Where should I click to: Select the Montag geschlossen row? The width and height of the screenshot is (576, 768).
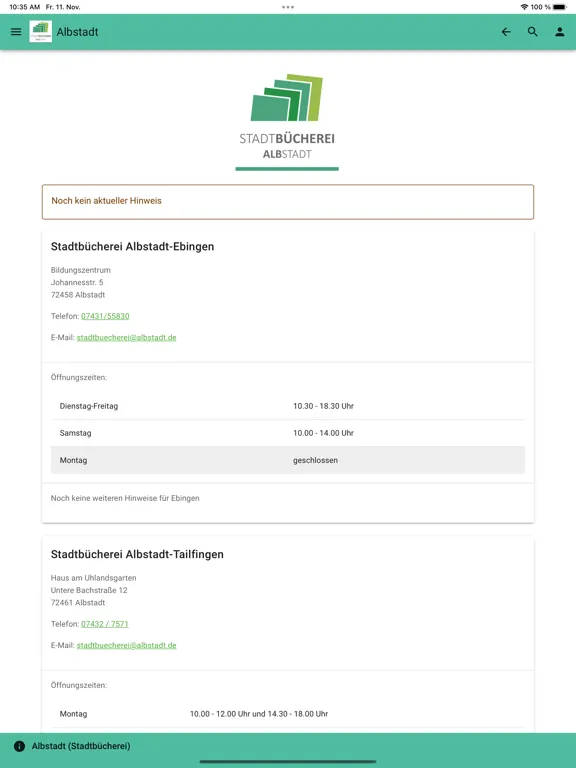tap(288, 460)
